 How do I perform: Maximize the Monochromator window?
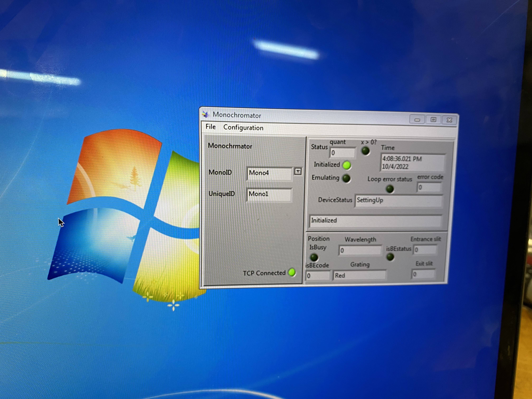tap(433, 120)
